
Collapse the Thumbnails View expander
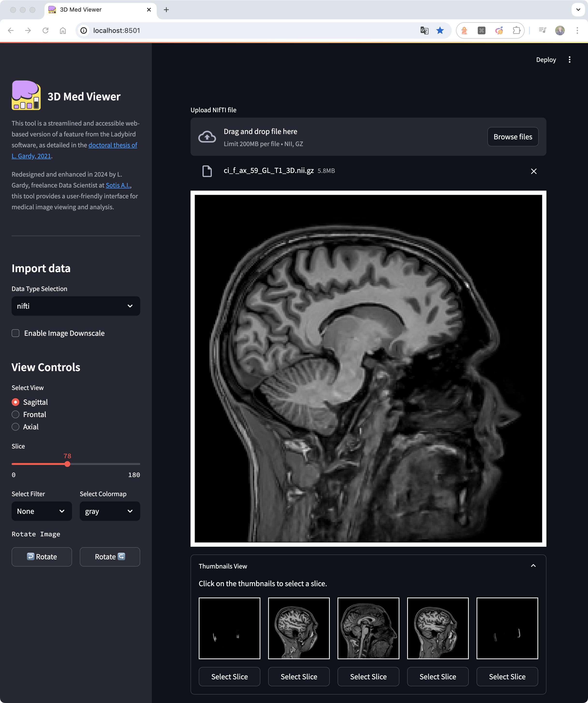tap(533, 566)
